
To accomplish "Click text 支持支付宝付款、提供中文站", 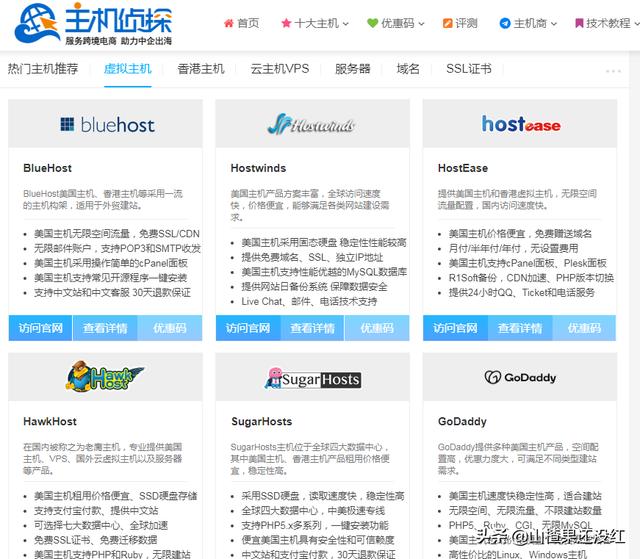I will pyautogui.click(x=96, y=511).
